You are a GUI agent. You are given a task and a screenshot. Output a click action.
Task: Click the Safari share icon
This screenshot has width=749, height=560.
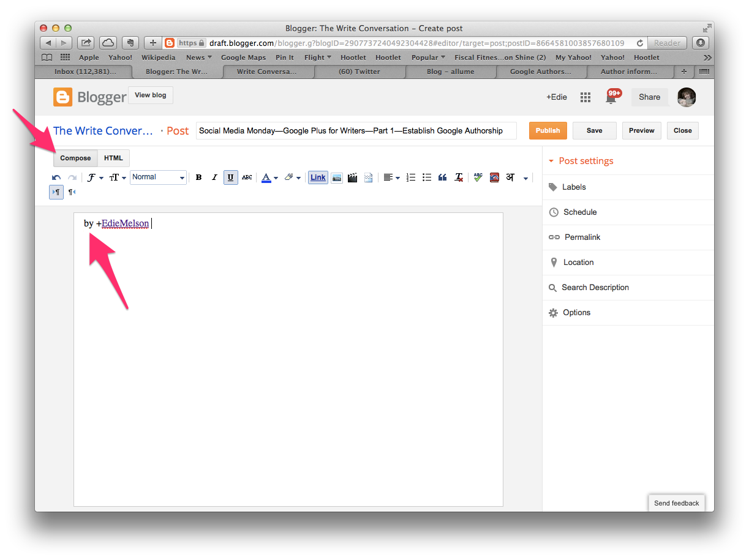click(x=86, y=43)
